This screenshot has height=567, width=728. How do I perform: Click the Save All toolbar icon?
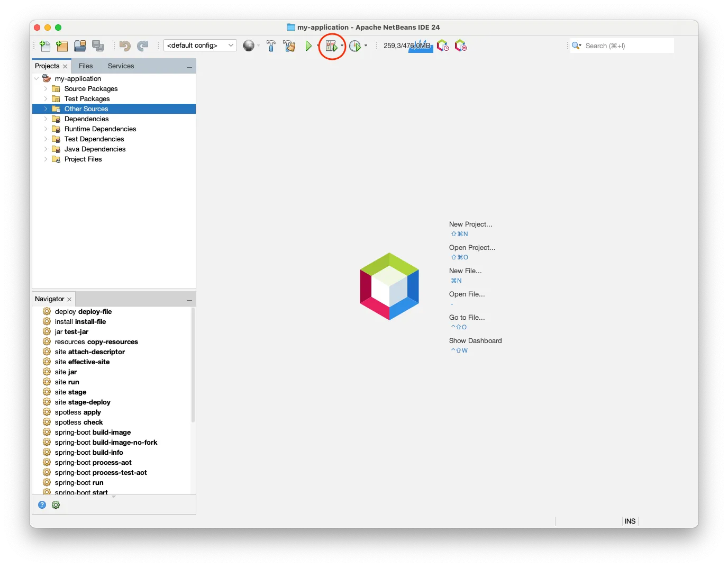98,46
